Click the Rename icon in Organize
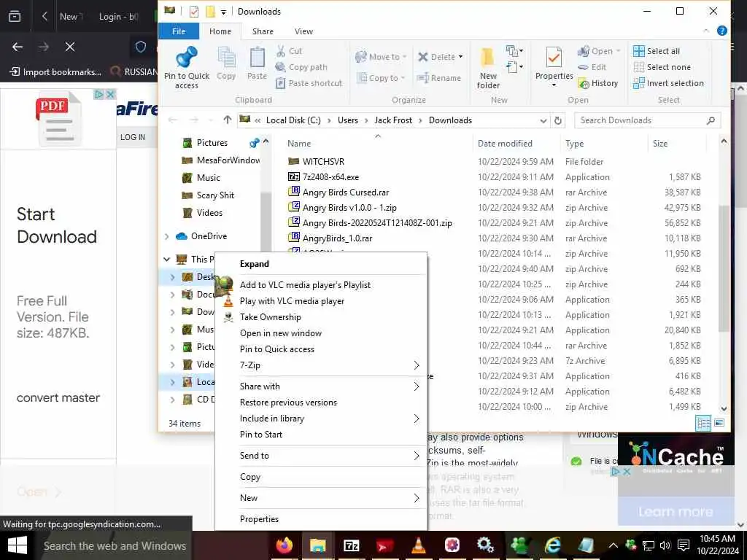This screenshot has height=560, width=747. pos(423,77)
